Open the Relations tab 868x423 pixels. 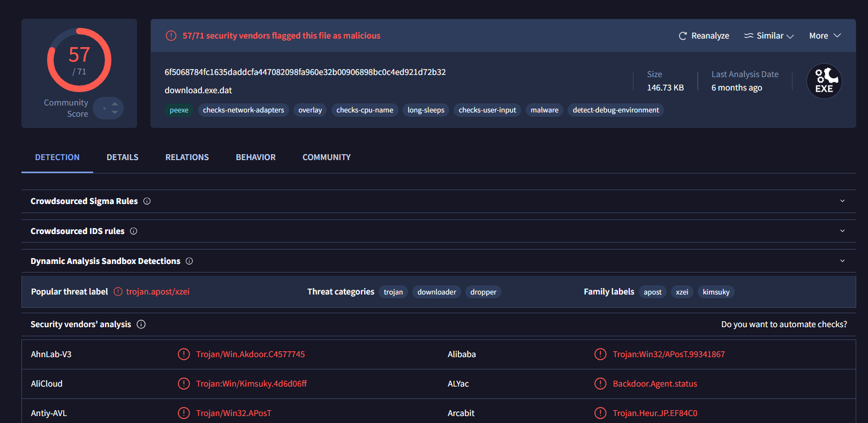(187, 157)
